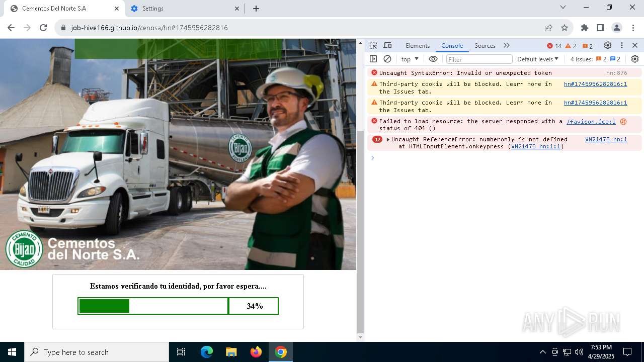The height and width of the screenshot is (362, 644).
Task: Open the tab search dropdown arrow
Action: 563,7
